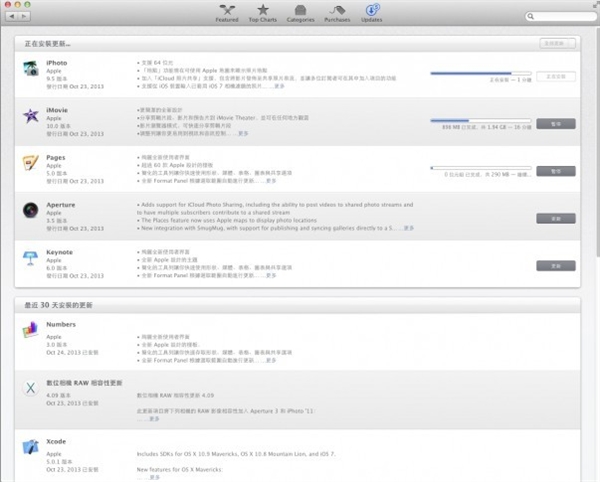Click in the App Store search field

point(561,16)
